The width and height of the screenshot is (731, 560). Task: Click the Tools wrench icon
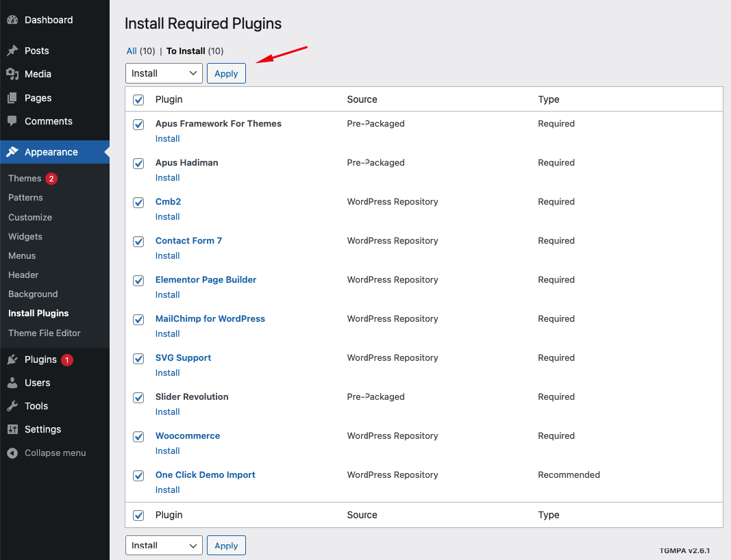[x=12, y=406]
